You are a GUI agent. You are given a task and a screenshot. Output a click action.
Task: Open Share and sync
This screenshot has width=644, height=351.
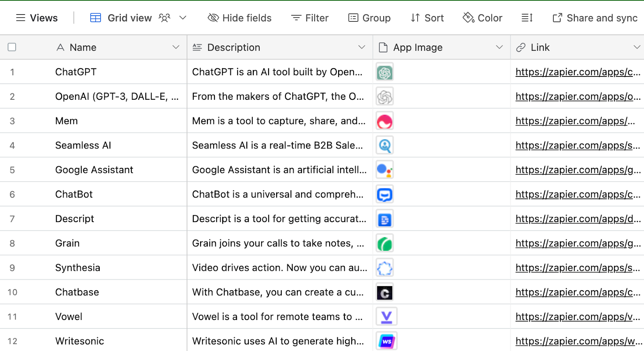coord(595,18)
